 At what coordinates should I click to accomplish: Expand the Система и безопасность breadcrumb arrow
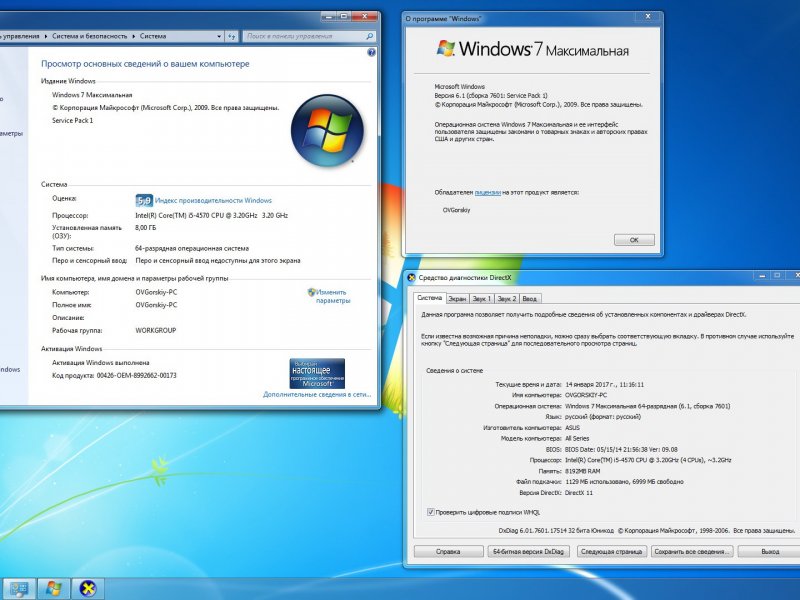(134, 36)
